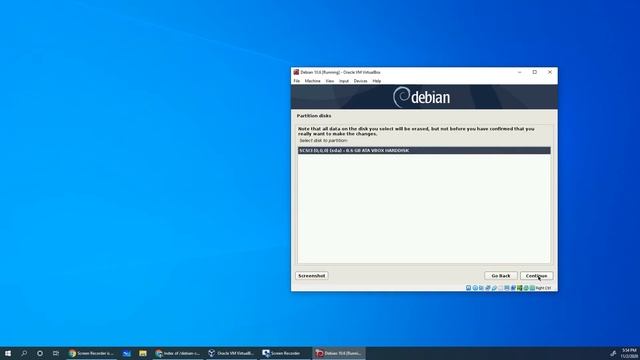Open Task View on the taskbar
The image size is (640, 360).
(56, 353)
